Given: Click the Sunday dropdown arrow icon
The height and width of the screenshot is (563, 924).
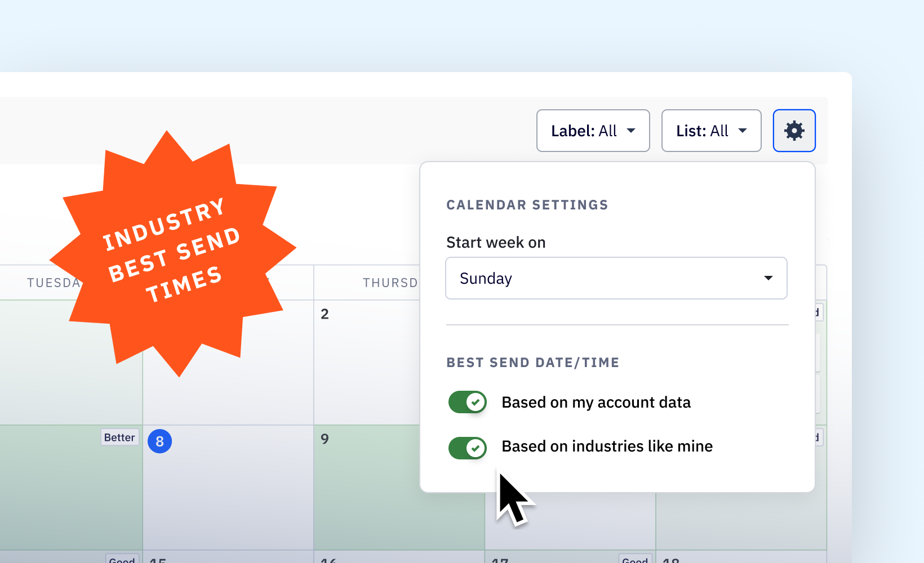Looking at the screenshot, I should 768,278.
